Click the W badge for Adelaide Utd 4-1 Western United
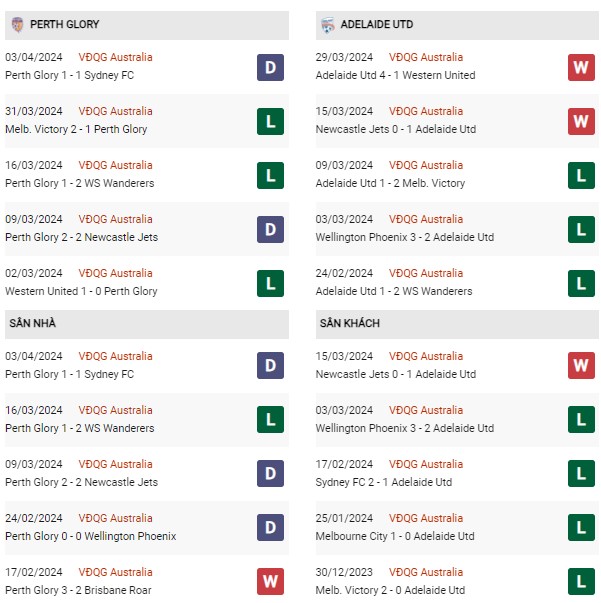 581,67
